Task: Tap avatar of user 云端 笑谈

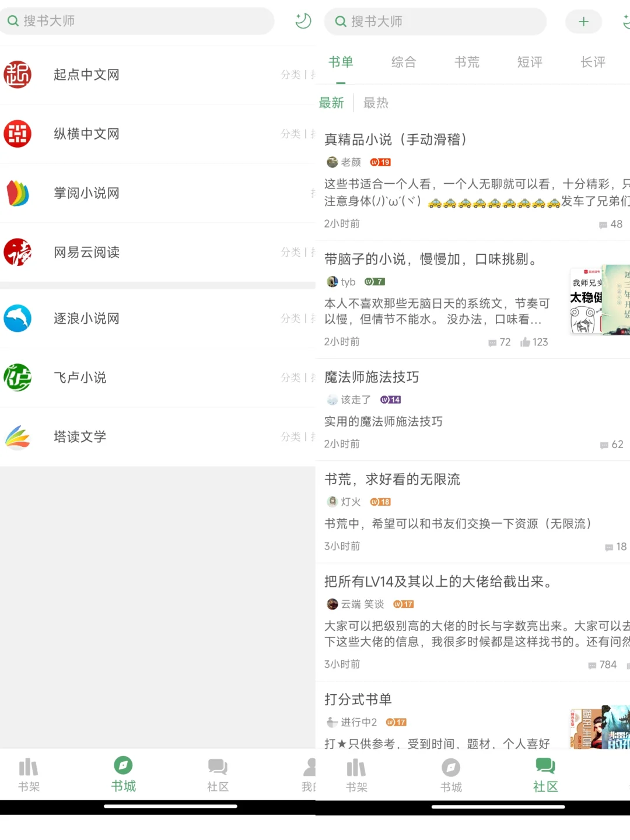Action: point(332,604)
